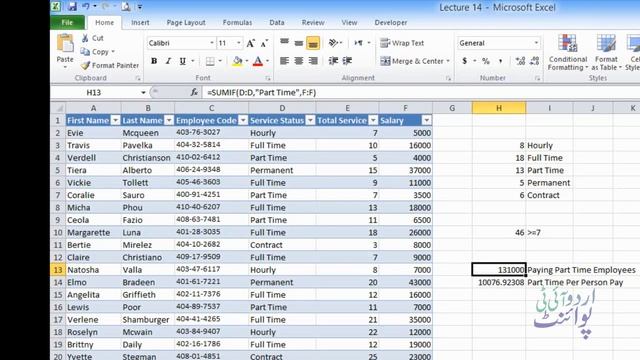Viewport: 640px width, 360px height.
Task: Select column H header
Action: click(x=499, y=108)
